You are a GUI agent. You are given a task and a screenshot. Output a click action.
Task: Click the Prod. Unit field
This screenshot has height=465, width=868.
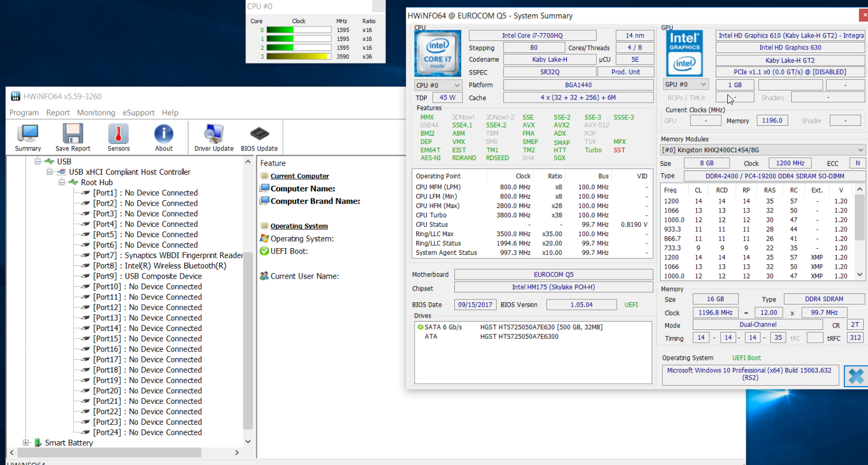click(626, 72)
